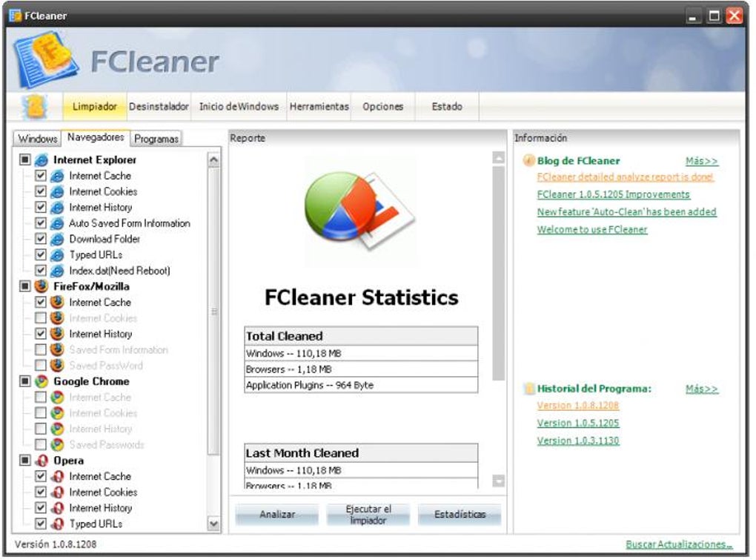Click Chrome icon beside Internet History
The image size is (756, 560).
pos(57,429)
